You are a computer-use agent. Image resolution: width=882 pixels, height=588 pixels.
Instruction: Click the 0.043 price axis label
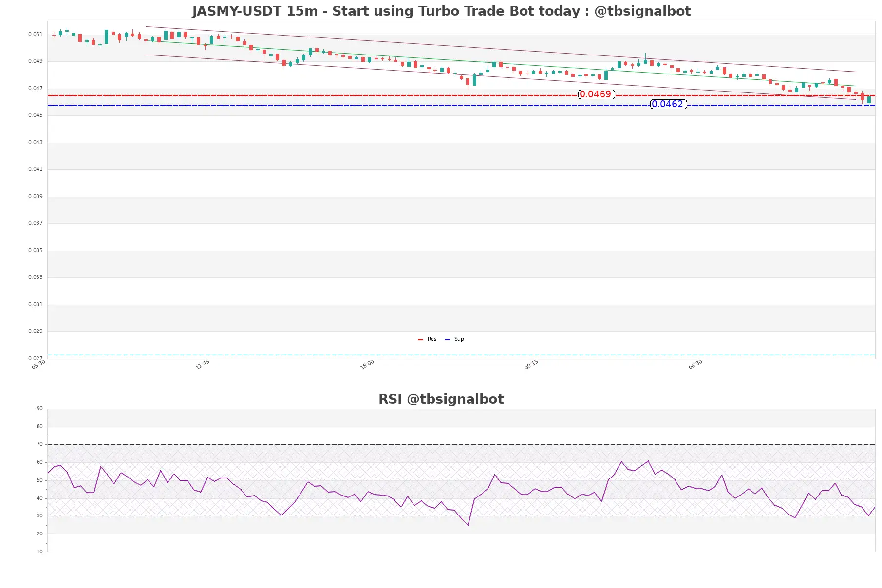35,143
